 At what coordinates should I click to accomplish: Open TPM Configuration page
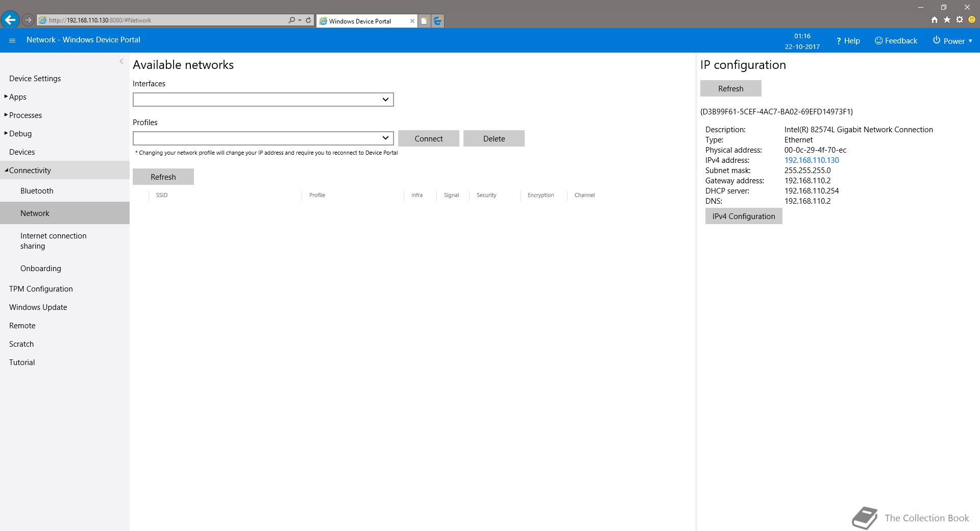(x=41, y=289)
